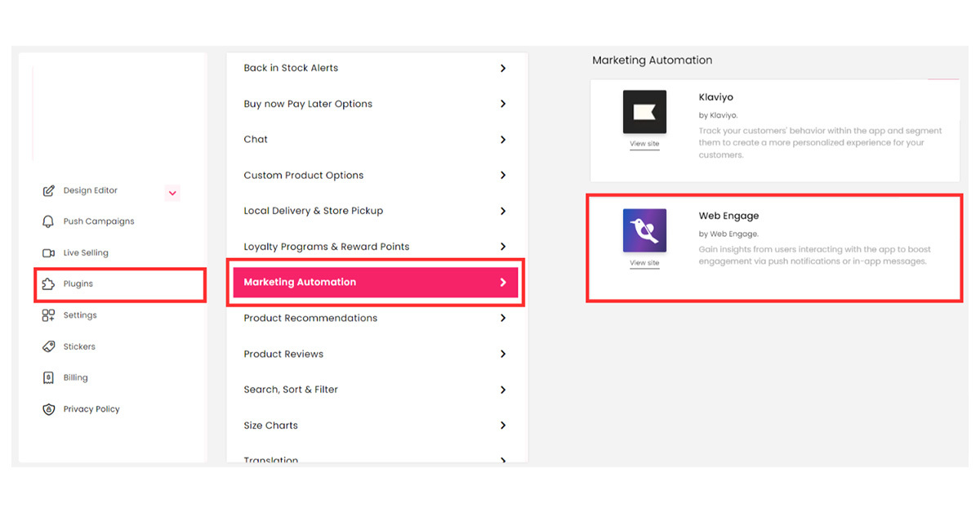Select the Marketing Automation category
Viewport: 980px width, 513px height.
pyautogui.click(x=376, y=283)
